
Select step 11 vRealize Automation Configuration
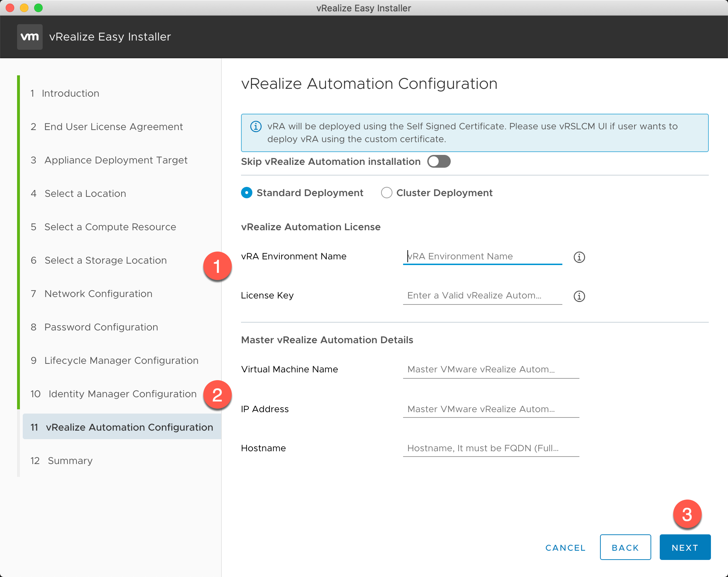[x=122, y=427]
